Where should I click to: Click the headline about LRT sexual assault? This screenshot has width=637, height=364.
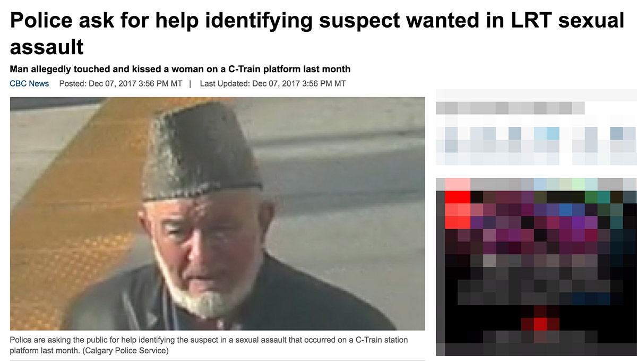click(x=317, y=33)
